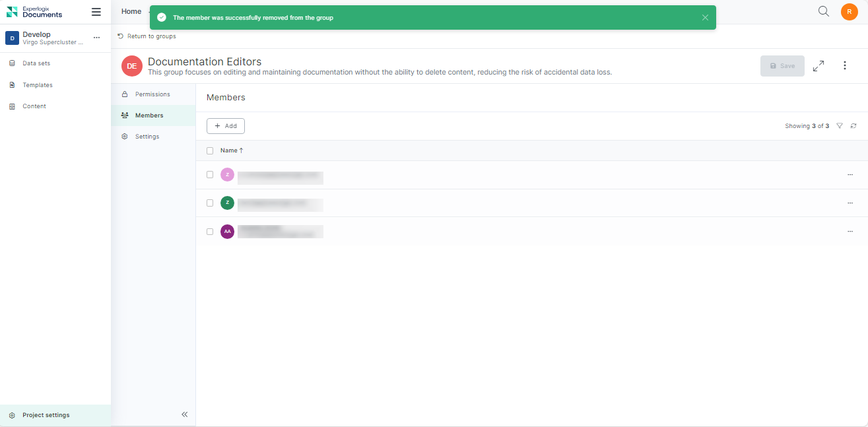
Task: Dismiss the success notification banner
Action: coord(705,18)
